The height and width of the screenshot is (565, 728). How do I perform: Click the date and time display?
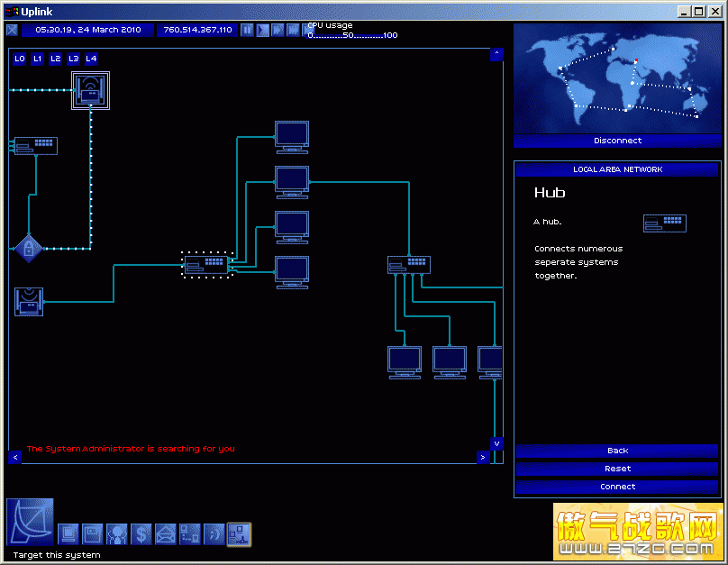click(88, 30)
